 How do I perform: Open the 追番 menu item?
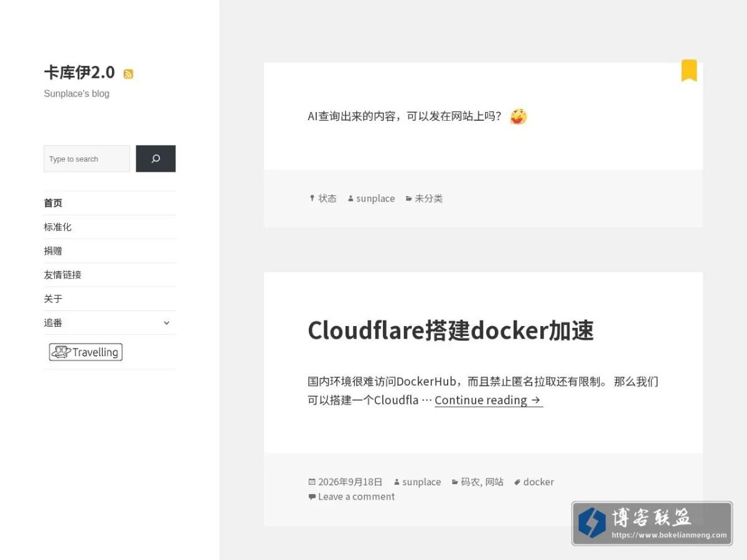(53, 323)
